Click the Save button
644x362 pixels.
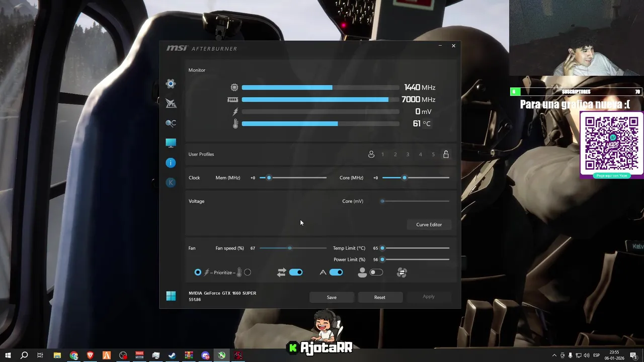click(x=332, y=297)
